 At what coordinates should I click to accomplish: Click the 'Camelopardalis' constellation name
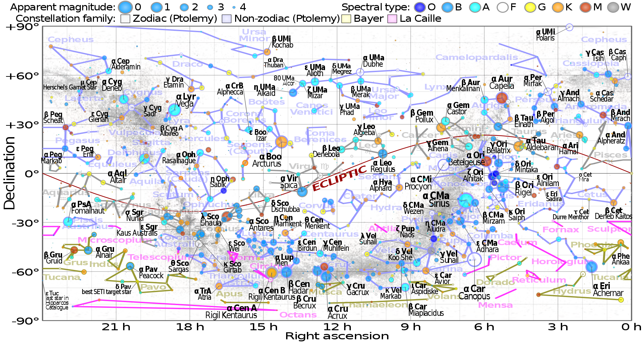coord(477,58)
